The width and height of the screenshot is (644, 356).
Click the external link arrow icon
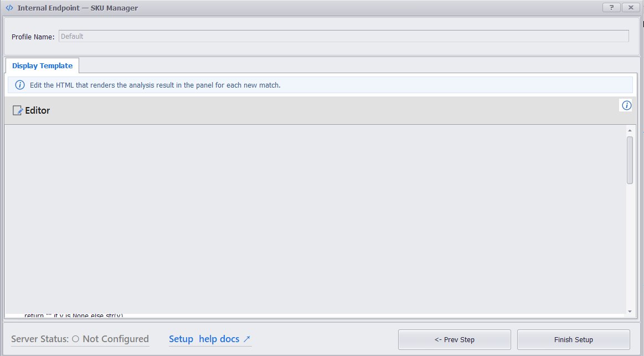click(247, 339)
